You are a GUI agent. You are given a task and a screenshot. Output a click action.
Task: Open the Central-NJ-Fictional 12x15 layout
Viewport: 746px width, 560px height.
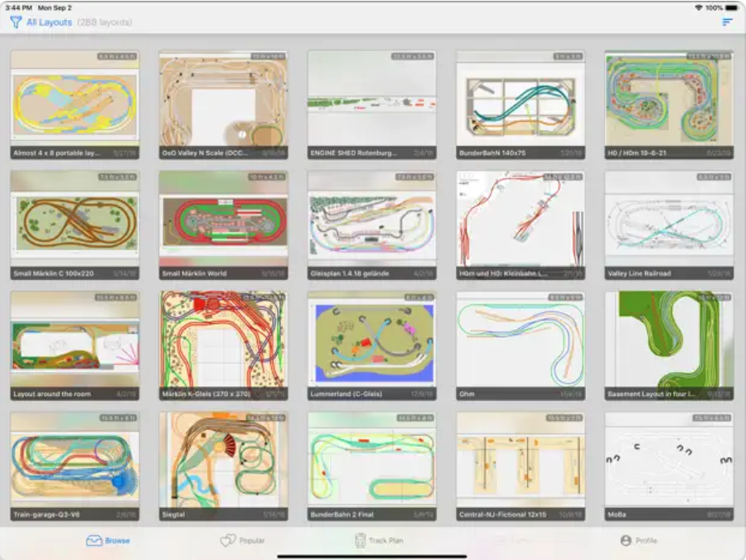tap(521, 466)
